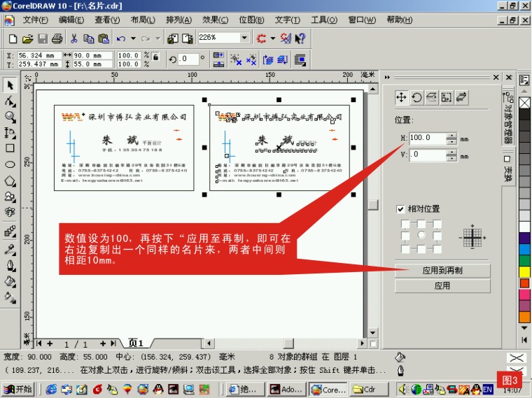Screen dimensions: 532x398
Task: Select the center anchor radio button
Action: point(421,235)
